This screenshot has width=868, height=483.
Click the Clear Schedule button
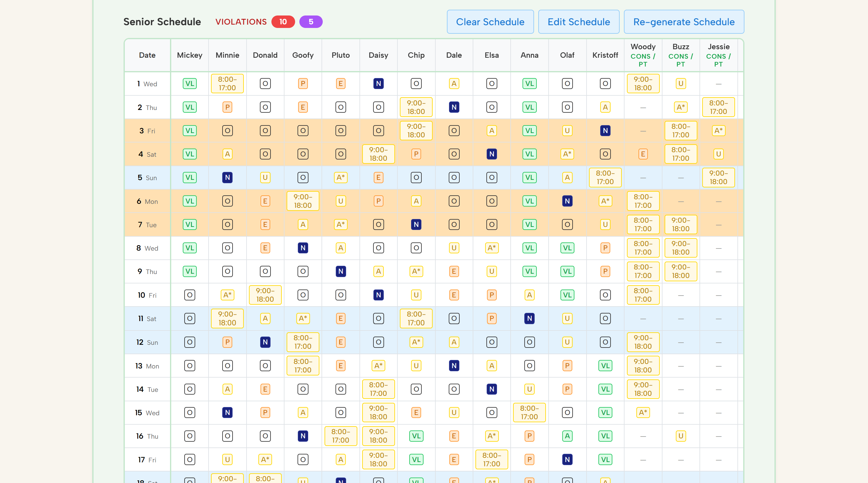pos(490,22)
